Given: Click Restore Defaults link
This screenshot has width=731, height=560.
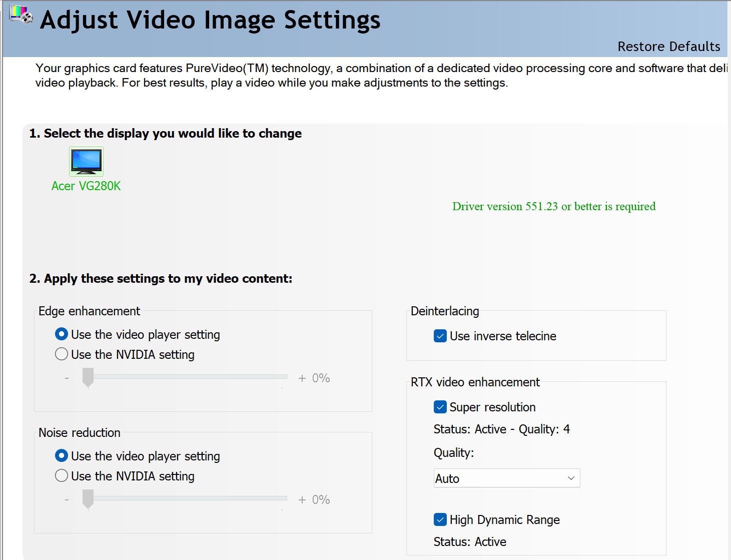Looking at the screenshot, I should click(x=669, y=47).
